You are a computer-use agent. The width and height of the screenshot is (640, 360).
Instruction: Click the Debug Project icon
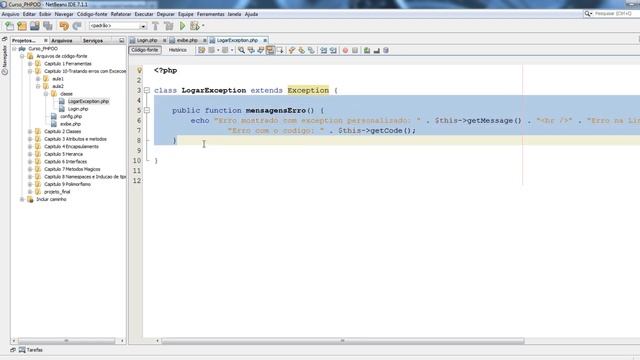195,26
